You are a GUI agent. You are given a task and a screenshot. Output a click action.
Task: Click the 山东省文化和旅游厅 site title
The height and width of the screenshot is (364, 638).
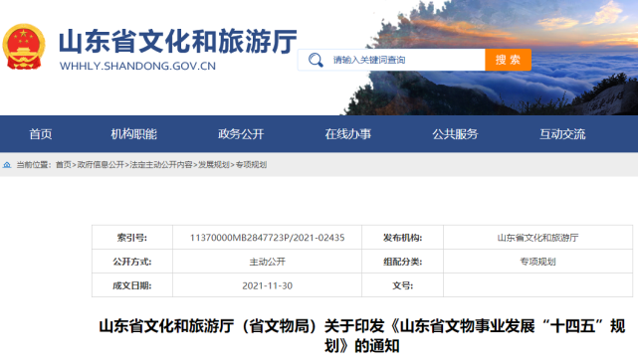[x=178, y=42]
